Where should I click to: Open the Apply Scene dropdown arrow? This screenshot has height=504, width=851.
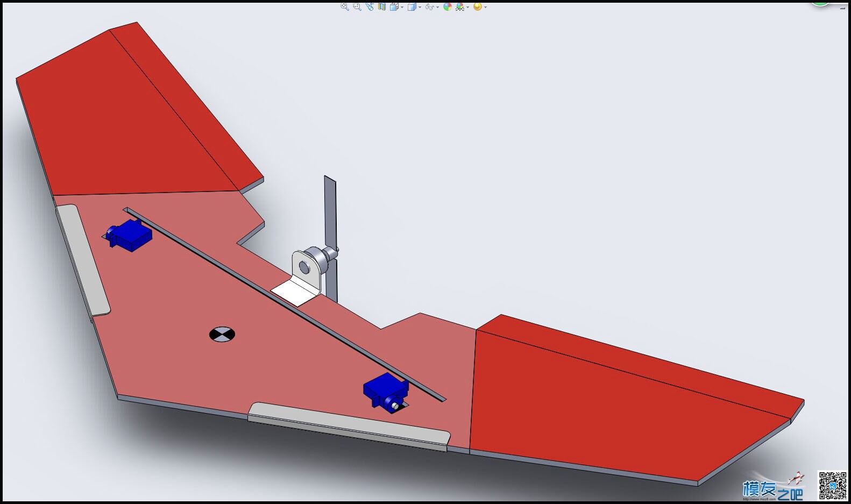pos(468,8)
